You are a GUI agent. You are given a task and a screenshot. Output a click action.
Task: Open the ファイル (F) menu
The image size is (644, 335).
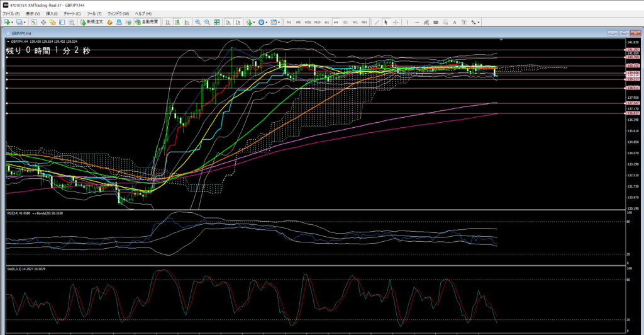click(11, 14)
